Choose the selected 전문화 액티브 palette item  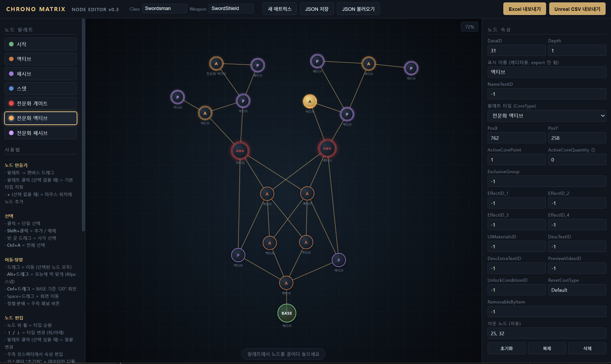pyautogui.click(x=41, y=118)
